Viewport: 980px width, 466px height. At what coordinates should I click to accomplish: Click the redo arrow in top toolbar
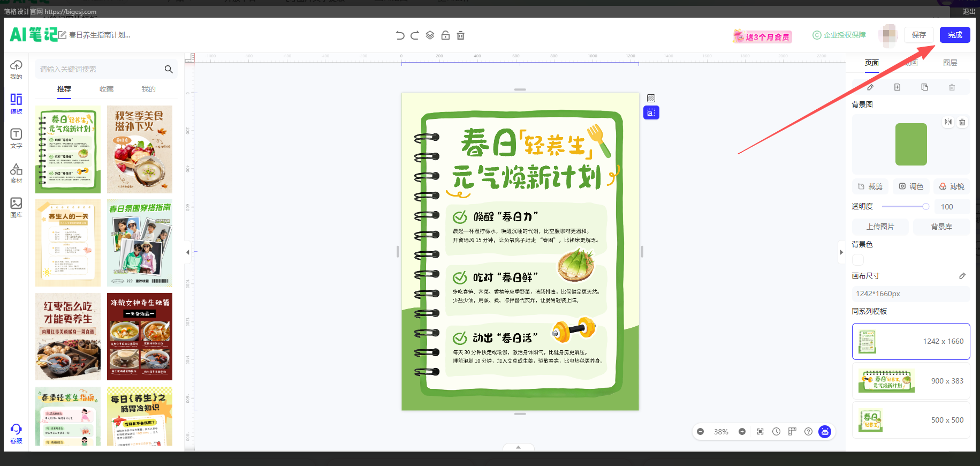tap(415, 35)
